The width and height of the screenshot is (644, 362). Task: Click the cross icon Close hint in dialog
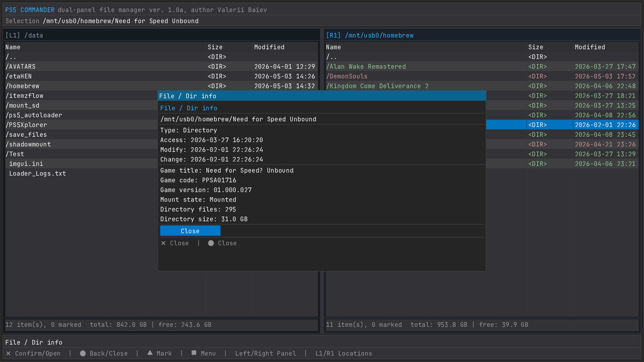tap(175, 243)
